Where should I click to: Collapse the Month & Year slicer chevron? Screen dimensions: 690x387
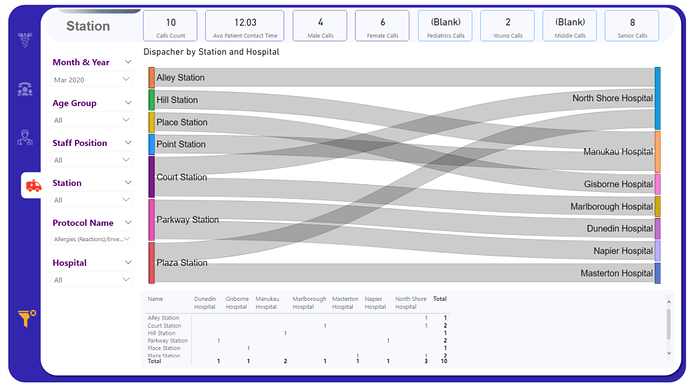point(128,62)
